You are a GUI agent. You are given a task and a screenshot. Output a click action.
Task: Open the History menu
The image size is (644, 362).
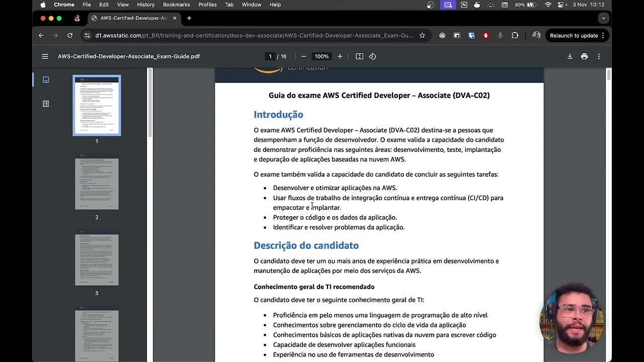pos(146,5)
